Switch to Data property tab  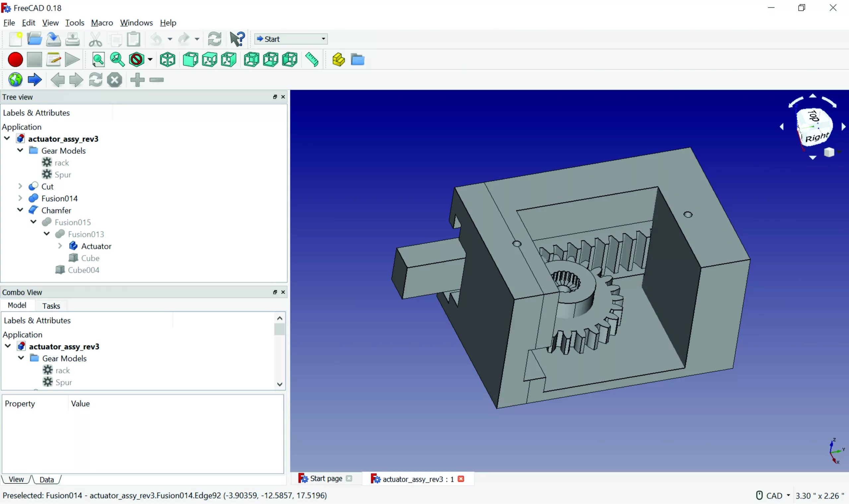46,479
